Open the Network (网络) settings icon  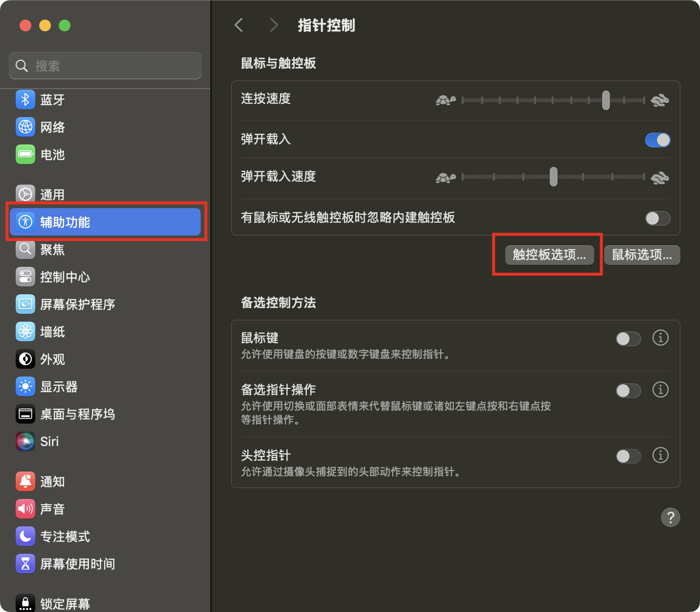click(x=25, y=127)
